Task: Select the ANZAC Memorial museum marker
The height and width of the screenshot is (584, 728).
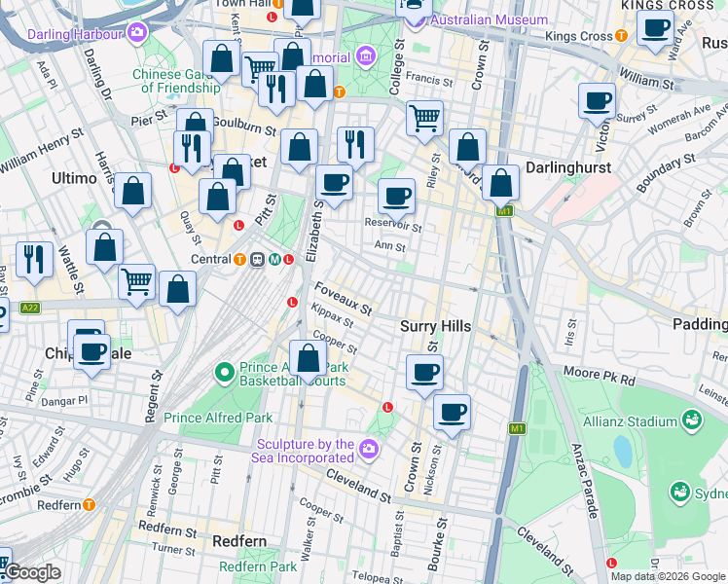Action: pyautogui.click(x=366, y=56)
